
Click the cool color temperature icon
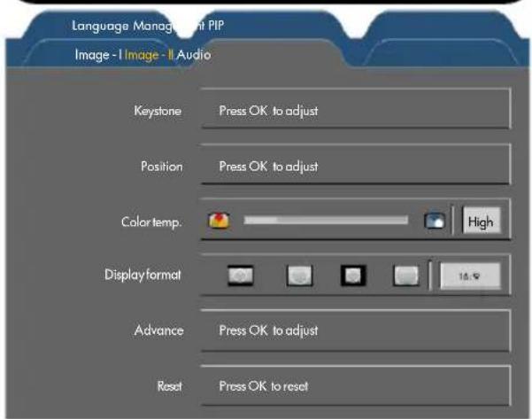pos(435,221)
